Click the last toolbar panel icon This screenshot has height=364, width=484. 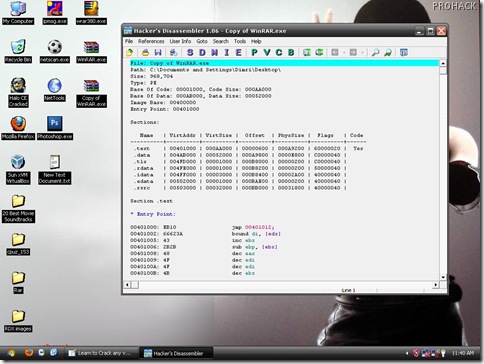(404, 52)
